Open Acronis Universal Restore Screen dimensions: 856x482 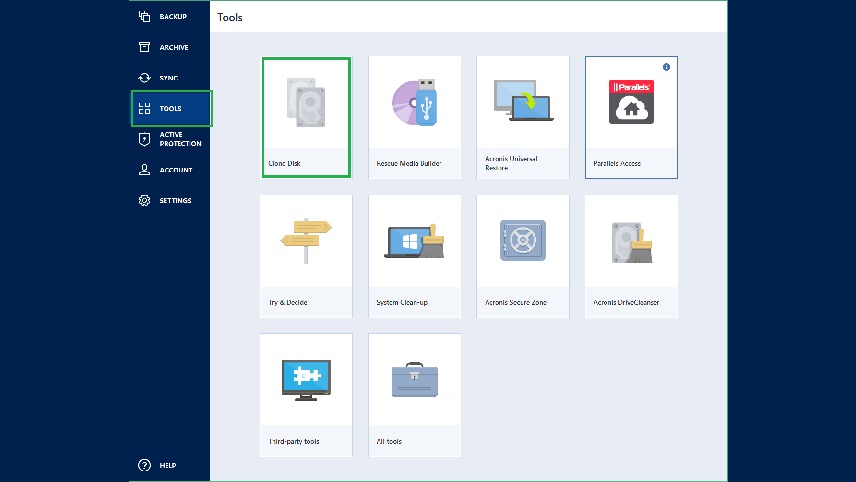(x=522, y=117)
